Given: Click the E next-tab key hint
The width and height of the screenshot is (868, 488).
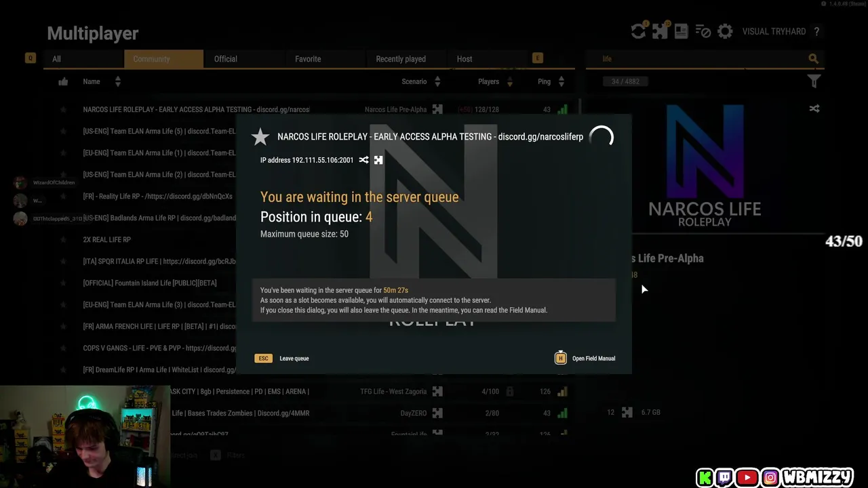Looking at the screenshot, I should [x=538, y=58].
